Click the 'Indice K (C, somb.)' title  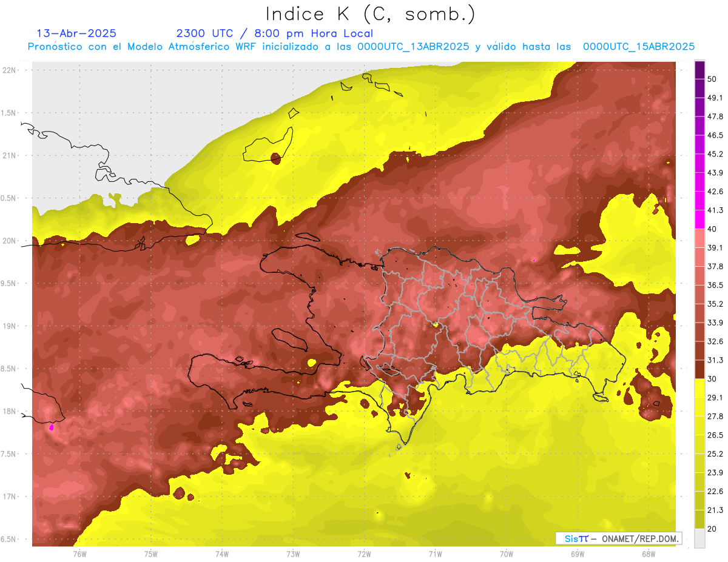click(371, 14)
